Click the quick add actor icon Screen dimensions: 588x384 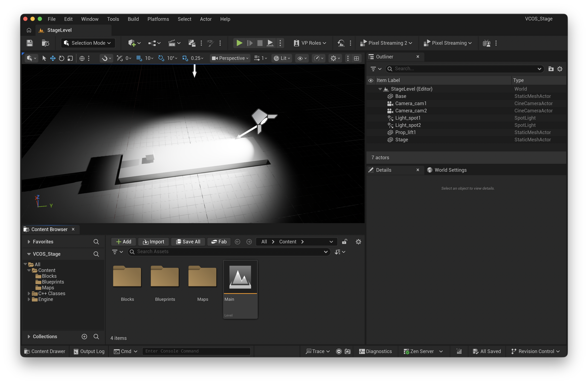click(x=132, y=43)
